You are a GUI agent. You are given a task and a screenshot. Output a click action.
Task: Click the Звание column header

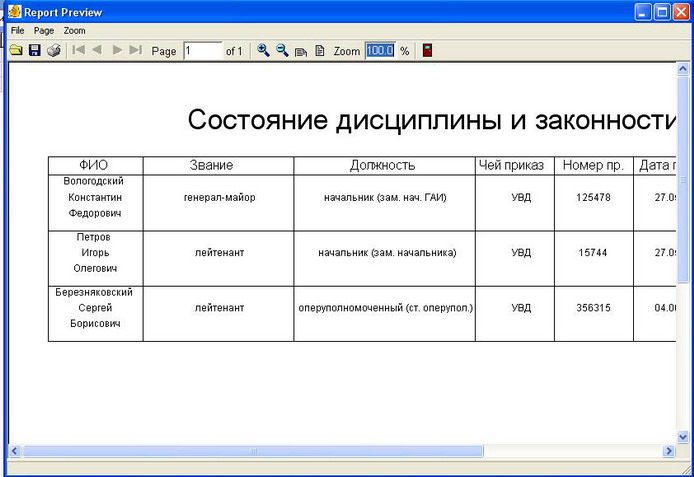(x=218, y=165)
